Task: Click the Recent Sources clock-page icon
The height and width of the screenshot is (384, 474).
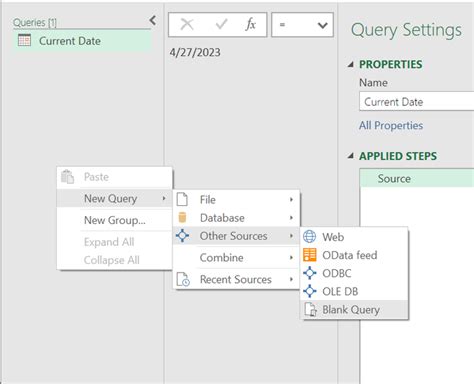Action: (x=183, y=279)
